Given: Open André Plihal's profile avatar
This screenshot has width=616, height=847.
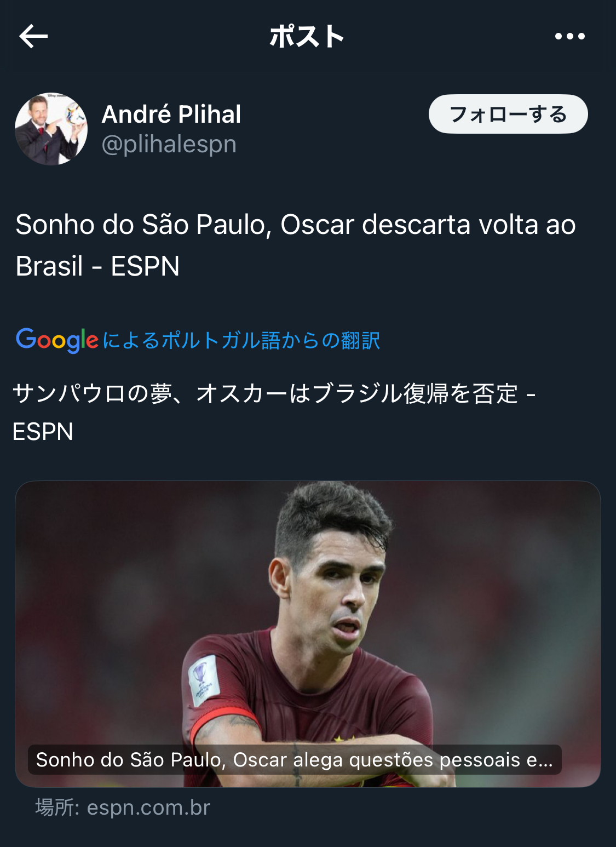Looking at the screenshot, I should (51, 129).
